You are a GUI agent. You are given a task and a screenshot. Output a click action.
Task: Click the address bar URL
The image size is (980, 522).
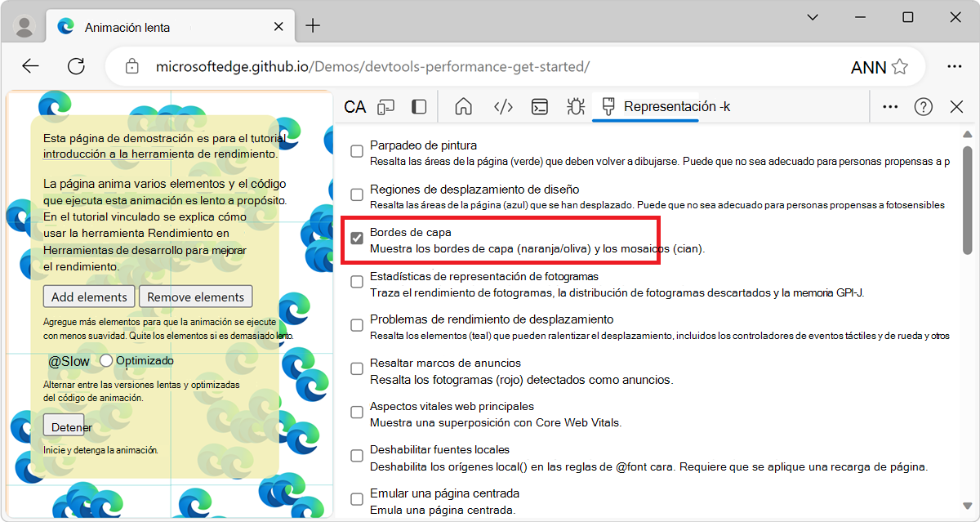372,66
